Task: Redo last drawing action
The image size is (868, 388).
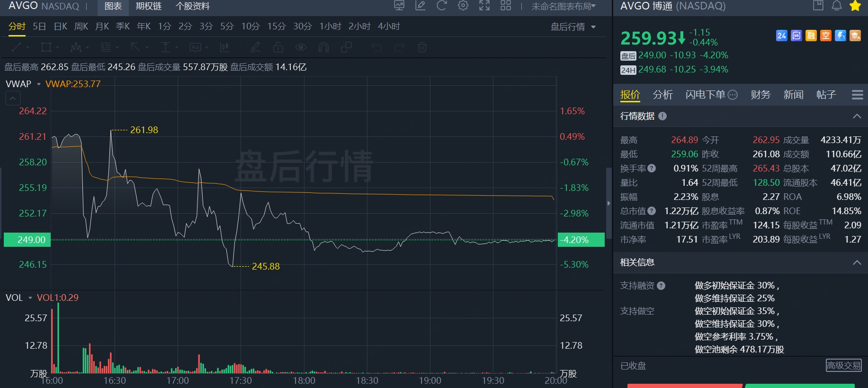Action: (399, 47)
